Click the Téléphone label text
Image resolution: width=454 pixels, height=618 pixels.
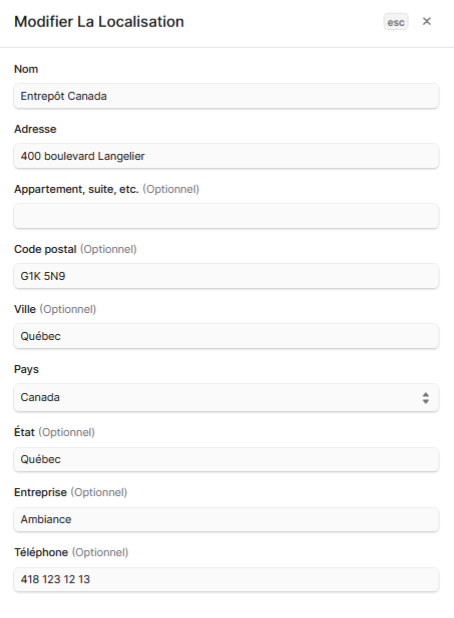[x=41, y=552]
